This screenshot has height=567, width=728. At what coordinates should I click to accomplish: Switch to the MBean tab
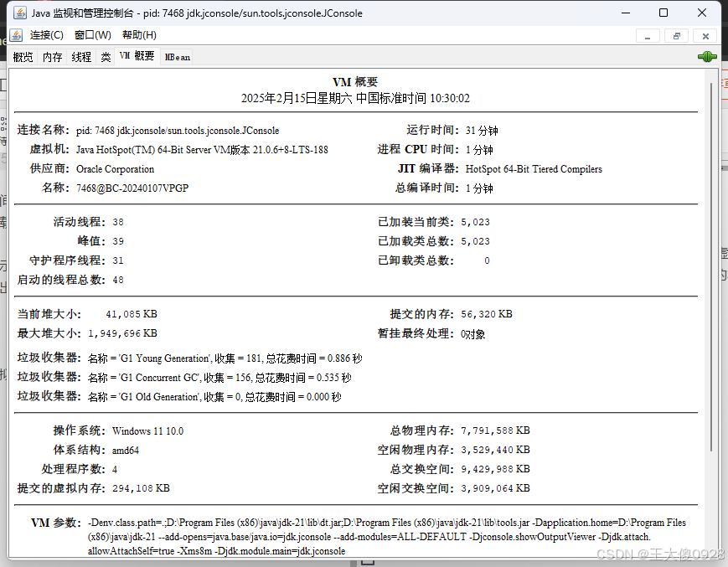pos(176,57)
